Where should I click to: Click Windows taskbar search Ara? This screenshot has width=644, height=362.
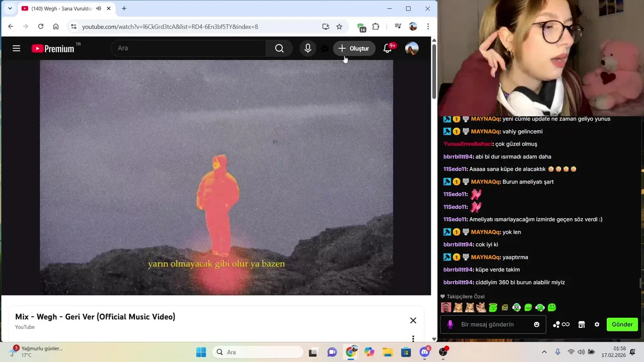[x=258, y=352]
